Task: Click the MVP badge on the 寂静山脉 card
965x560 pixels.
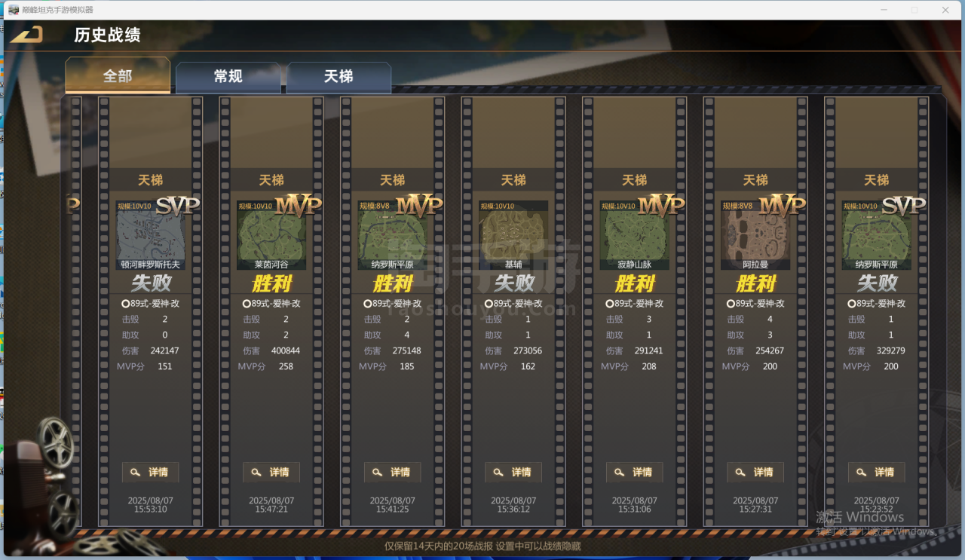Action: point(661,206)
